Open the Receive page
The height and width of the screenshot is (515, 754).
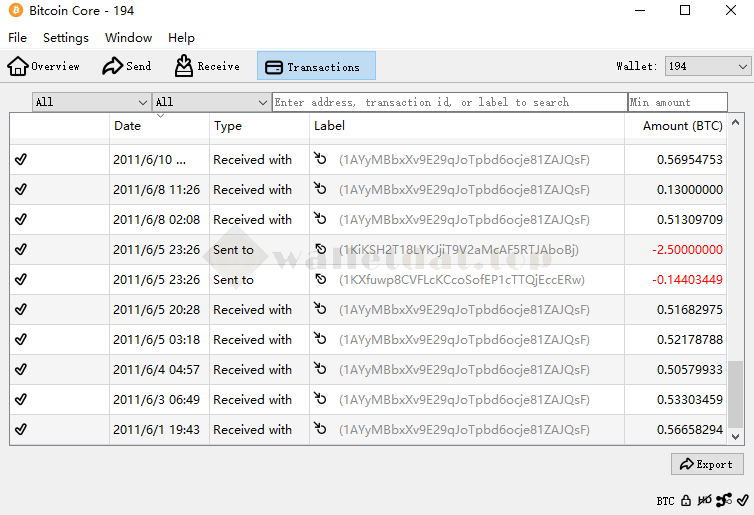207,66
